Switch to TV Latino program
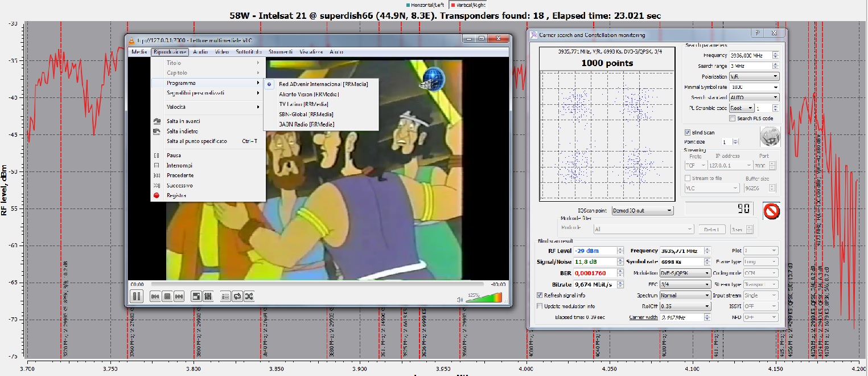Image resolution: width=868 pixels, height=376 pixels. [x=321, y=104]
